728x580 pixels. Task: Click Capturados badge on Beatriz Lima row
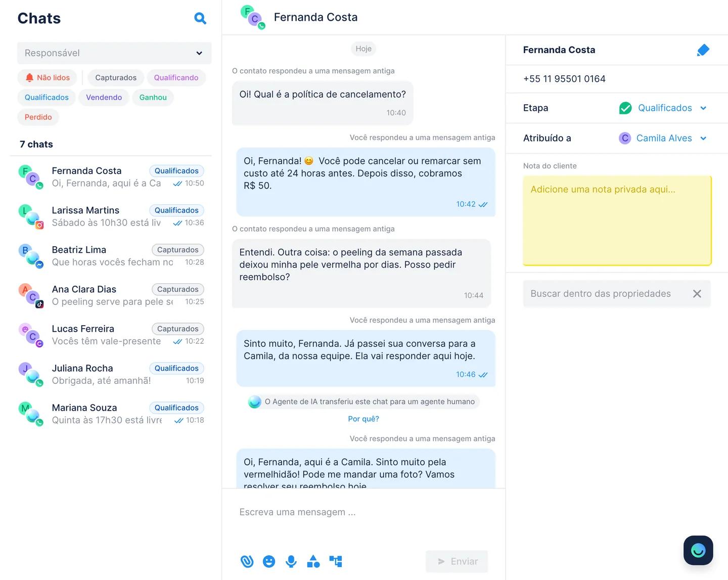(178, 250)
